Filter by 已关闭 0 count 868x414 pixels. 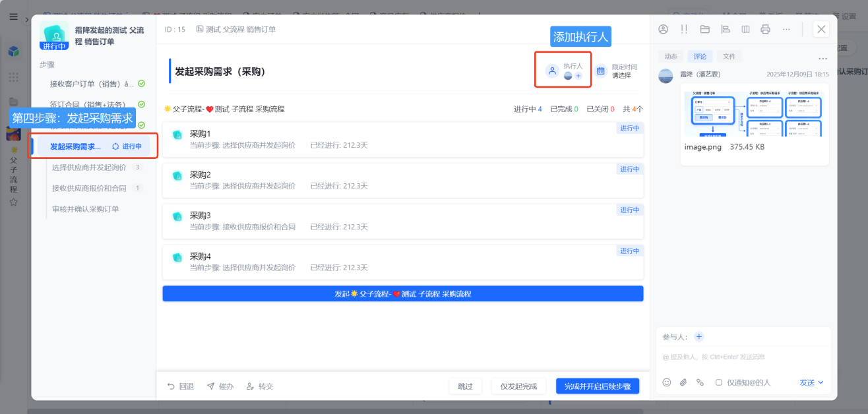[600, 109]
